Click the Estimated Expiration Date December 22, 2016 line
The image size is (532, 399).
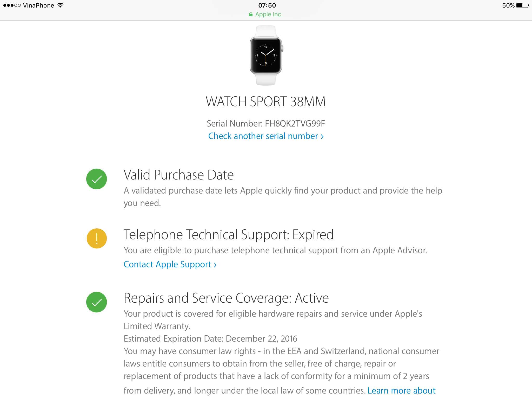[210, 339]
